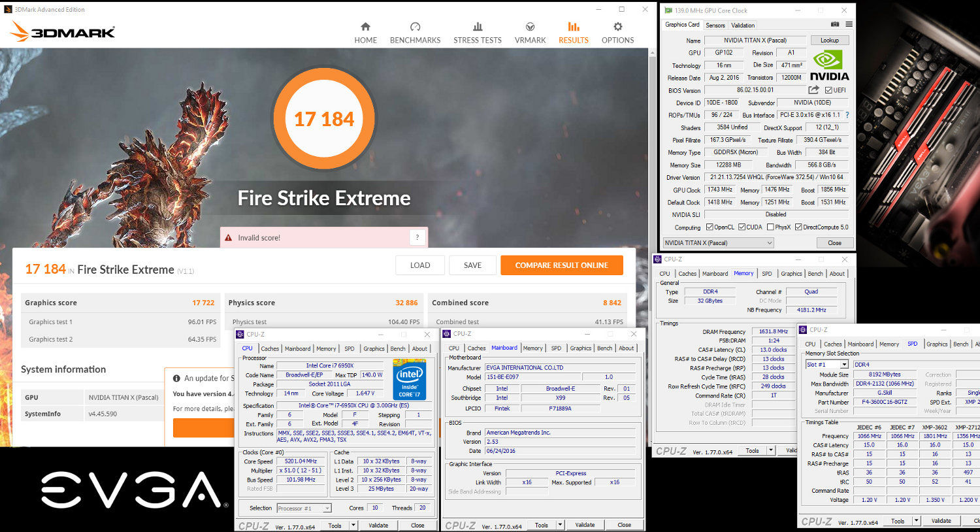Click the question mark beside Invalid score
This screenshot has width=980, height=532.
coord(417,237)
